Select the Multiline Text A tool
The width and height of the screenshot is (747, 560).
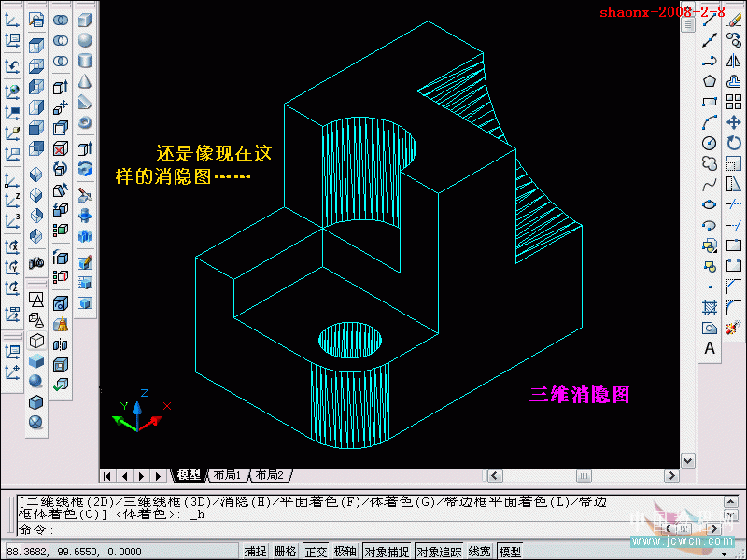click(x=710, y=348)
